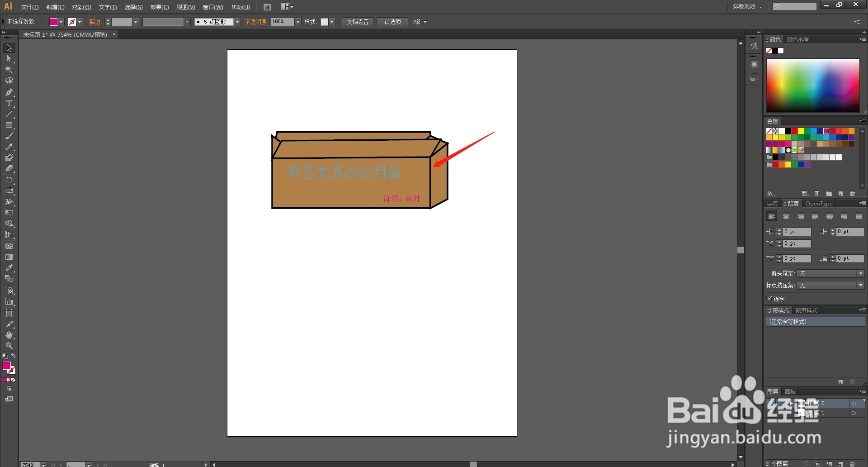This screenshot has height=467, width=868.
Task: Expand the opacity 100% dropdown
Action: click(298, 22)
